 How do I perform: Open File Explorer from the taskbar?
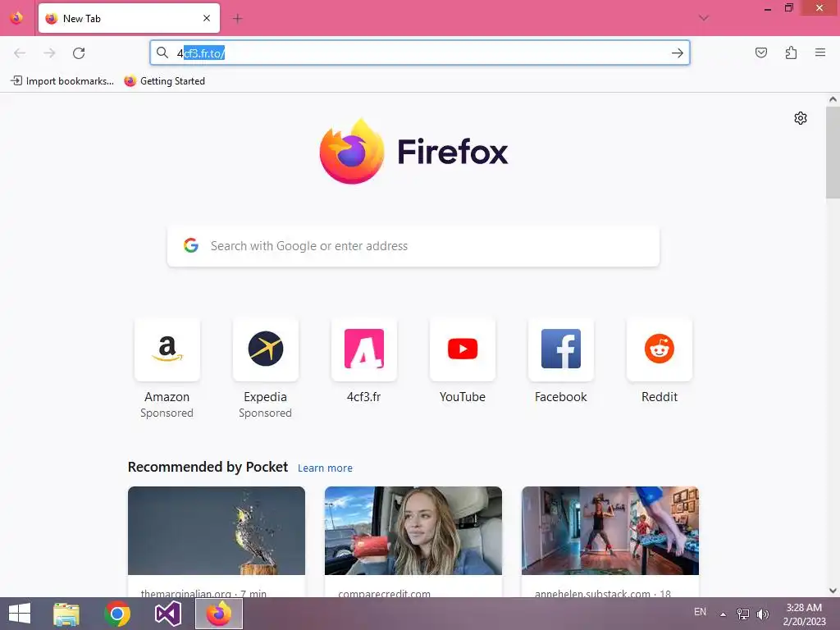[66, 614]
